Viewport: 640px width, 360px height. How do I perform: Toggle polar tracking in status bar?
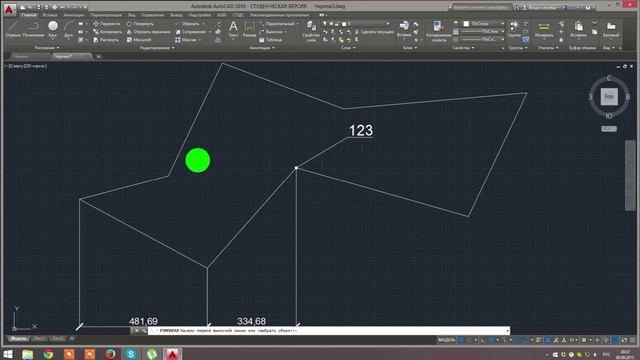[491, 340]
